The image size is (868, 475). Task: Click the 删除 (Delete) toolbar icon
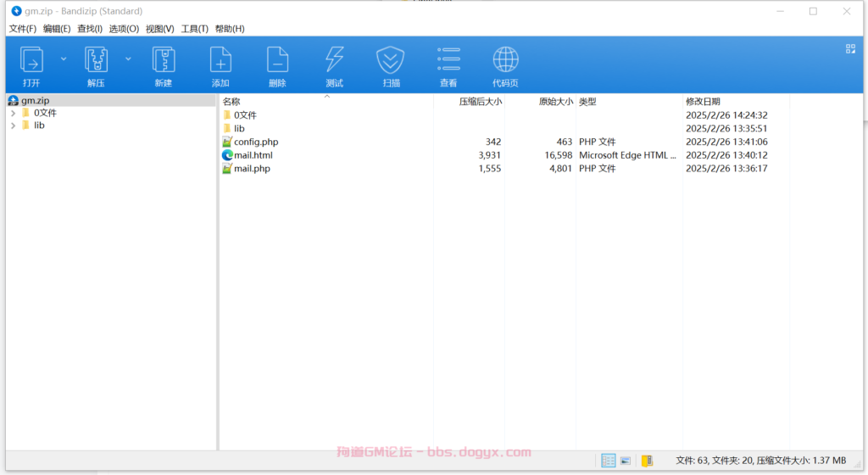point(277,60)
